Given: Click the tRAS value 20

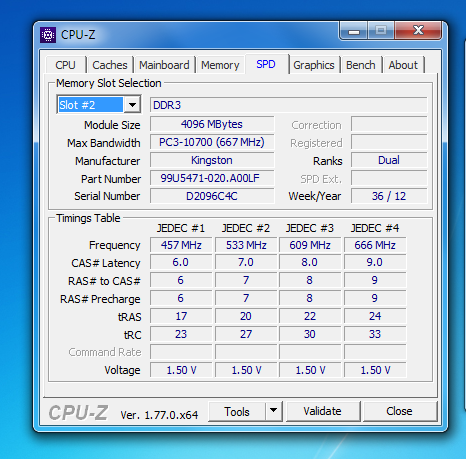Looking at the screenshot, I should click(x=246, y=316).
